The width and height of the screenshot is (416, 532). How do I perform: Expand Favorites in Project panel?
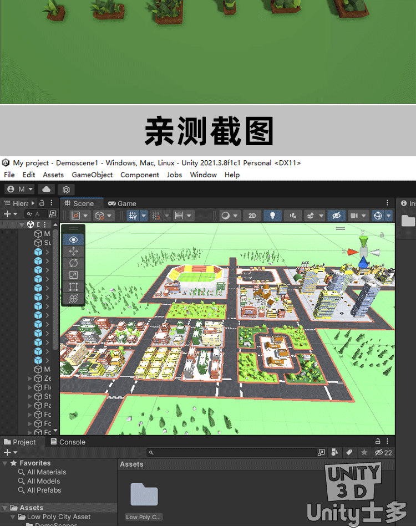[x=6, y=463]
